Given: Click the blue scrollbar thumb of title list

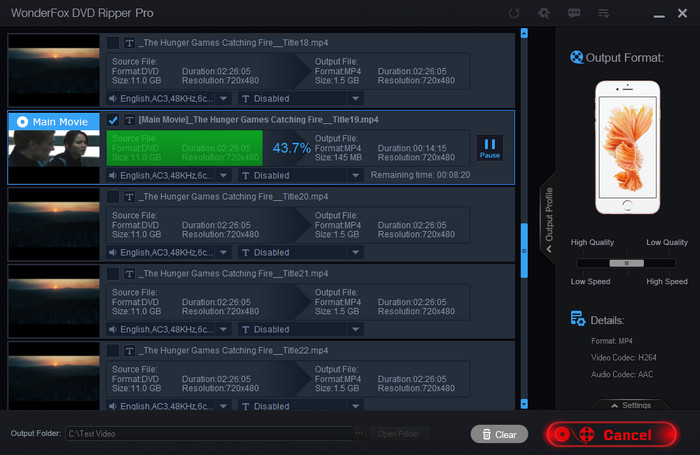Looking at the screenshot, I should coord(524,250).
